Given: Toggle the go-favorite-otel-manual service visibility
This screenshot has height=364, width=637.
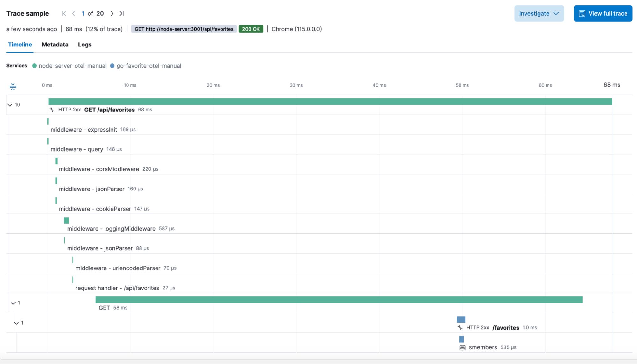Looking at the screenshot, I should [149, 66].
